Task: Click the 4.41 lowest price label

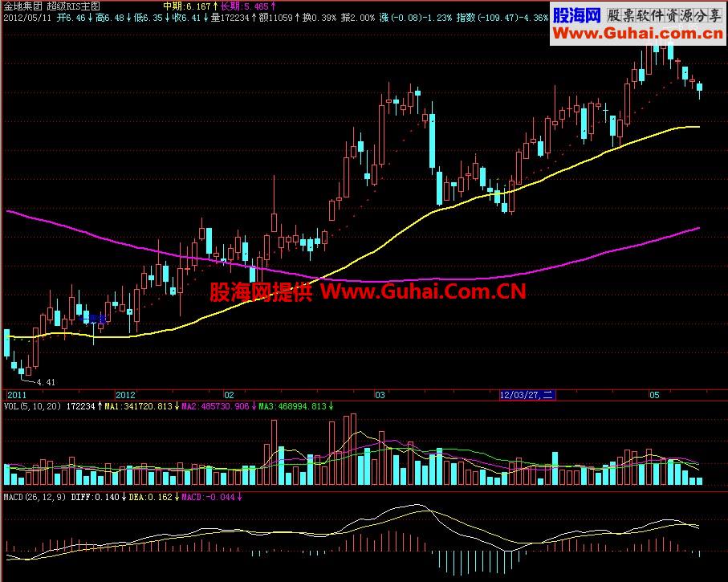Action: coord(46,382)
